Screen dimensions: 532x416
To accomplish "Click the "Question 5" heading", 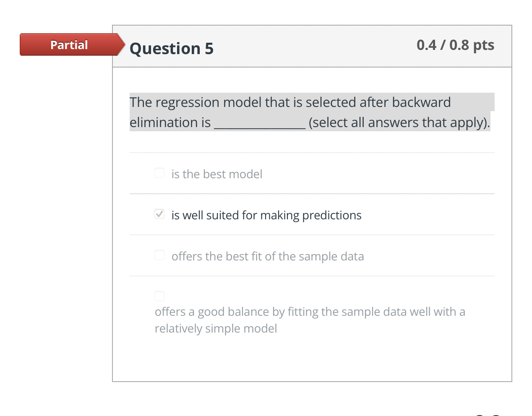I will click(x=171, y=49).
